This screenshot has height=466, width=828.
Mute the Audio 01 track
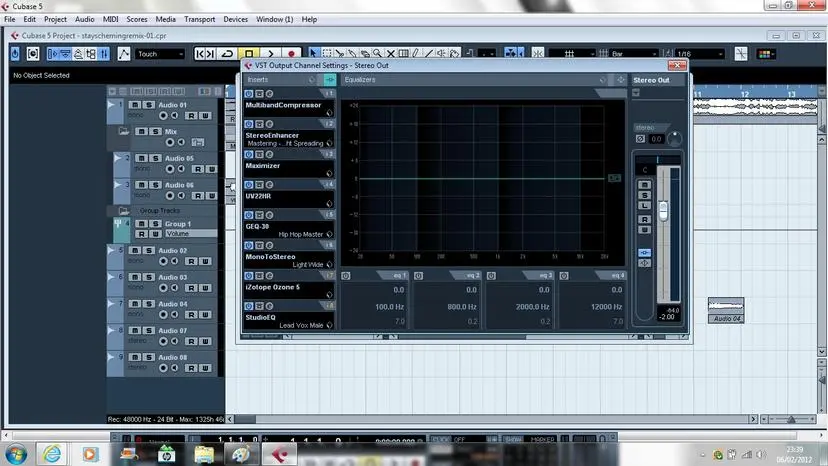pyautogui.click(x=135, y=105)
